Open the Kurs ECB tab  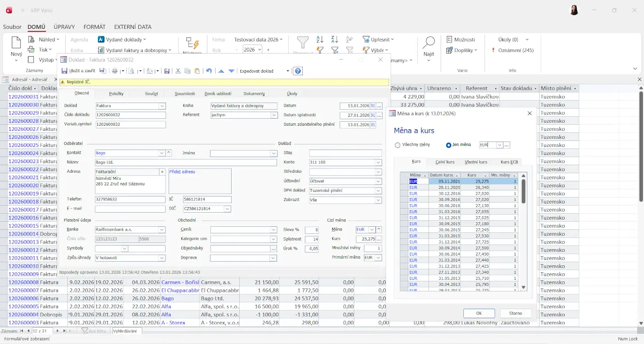(509, 162)
